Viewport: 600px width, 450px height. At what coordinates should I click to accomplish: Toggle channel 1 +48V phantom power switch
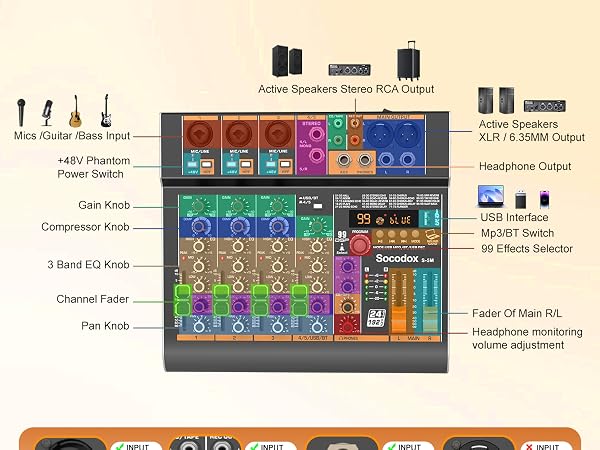[x=192, y=165]
